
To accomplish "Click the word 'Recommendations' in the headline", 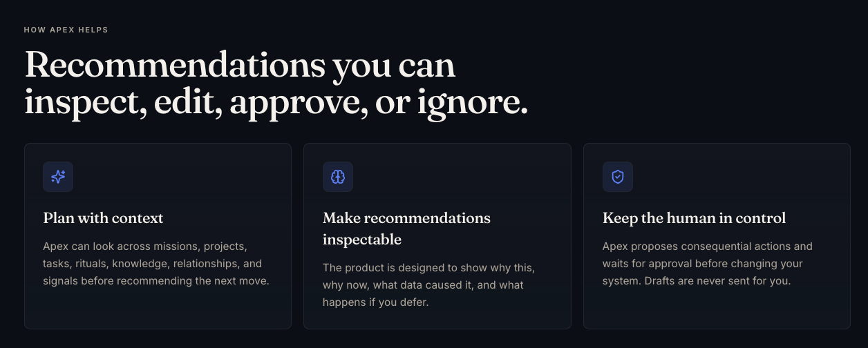I will pyautogui.click(x=175, y=64).
